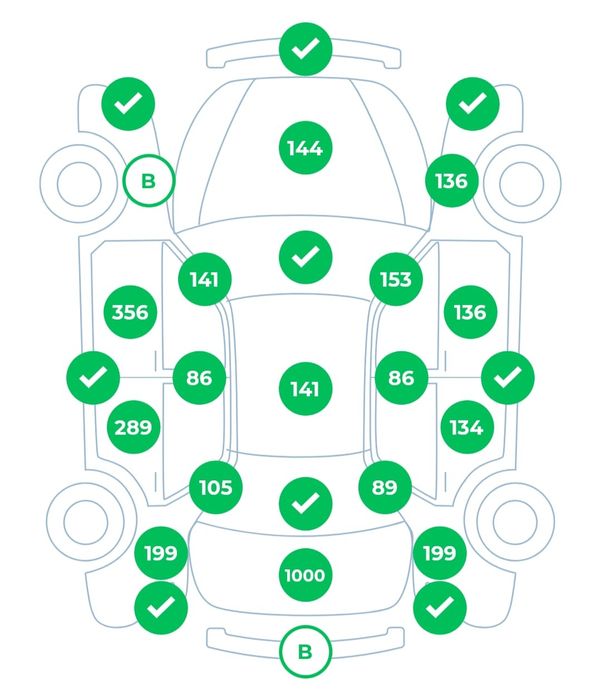This screenshot has width=601, height=699.
Task: Click the top-left headlight checkmark badge
Action: pos(127,103)
